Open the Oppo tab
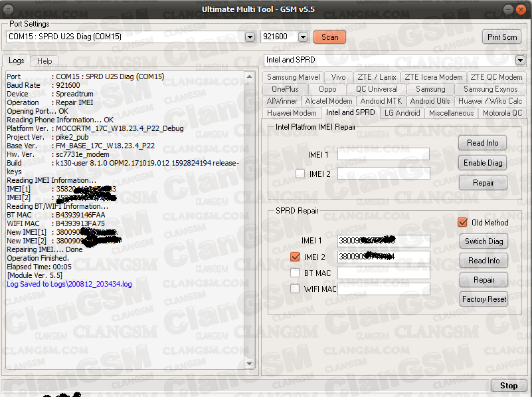This screenshot has height=397, width=532. pos(327,89)
